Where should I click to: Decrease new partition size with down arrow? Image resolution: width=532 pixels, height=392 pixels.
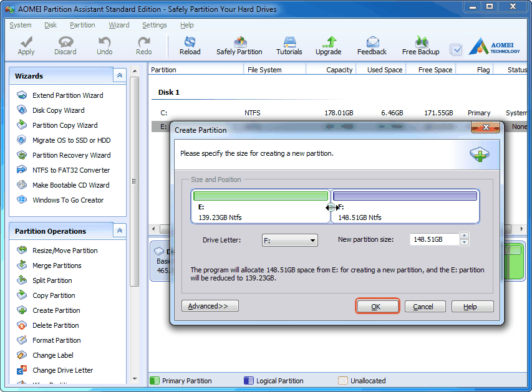(x=464, y=242)
